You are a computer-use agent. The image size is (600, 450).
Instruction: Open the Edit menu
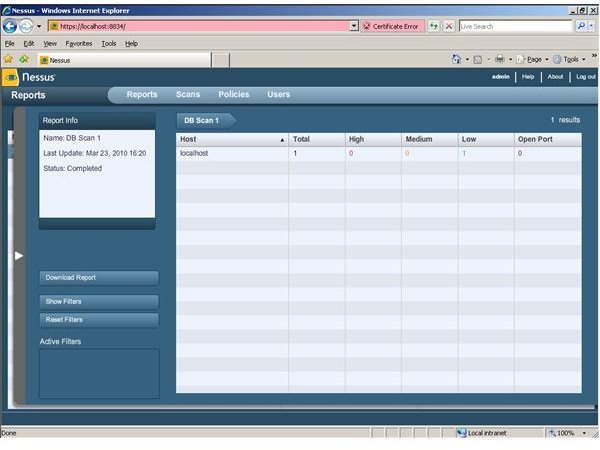[29, 44]
